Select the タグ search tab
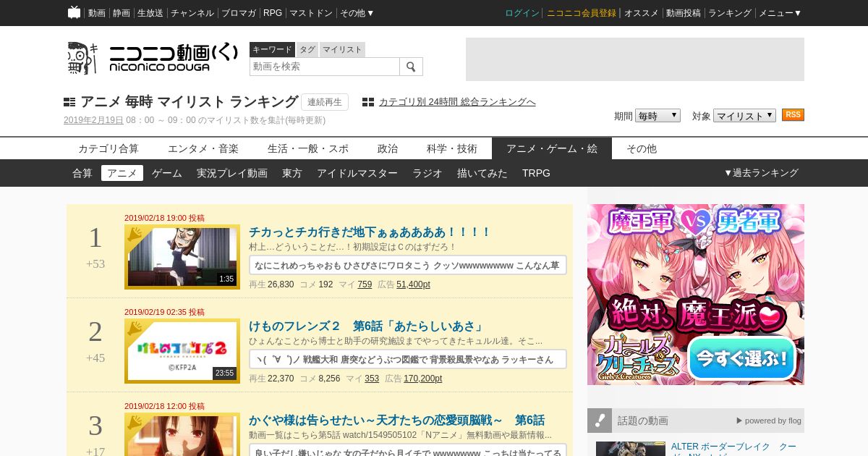 tap(307, 49)
